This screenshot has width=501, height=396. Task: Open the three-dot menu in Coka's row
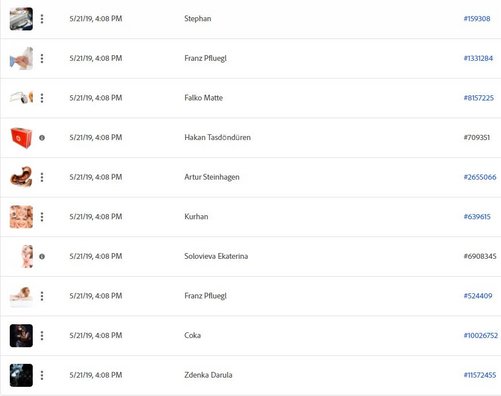click(42, 336)
